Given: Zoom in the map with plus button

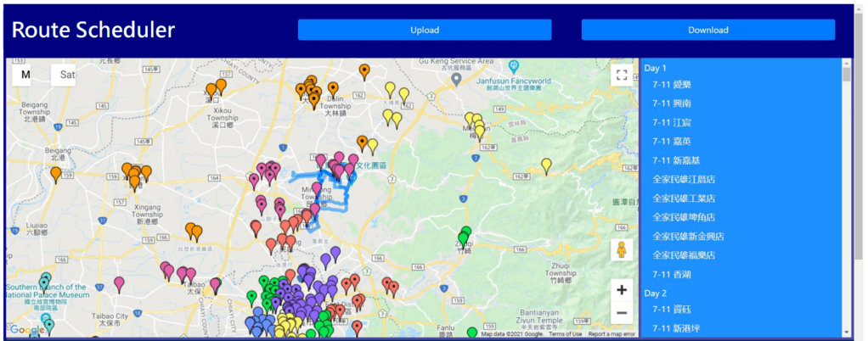Looking at the screenshot, I should point(621,290).
